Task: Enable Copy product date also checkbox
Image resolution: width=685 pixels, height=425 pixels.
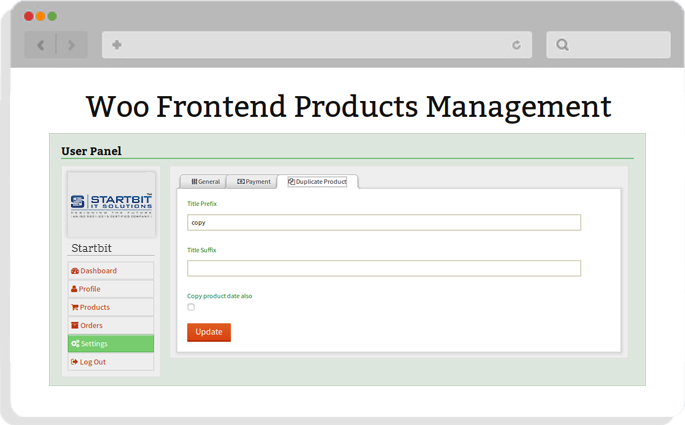Action: (191, 307)
